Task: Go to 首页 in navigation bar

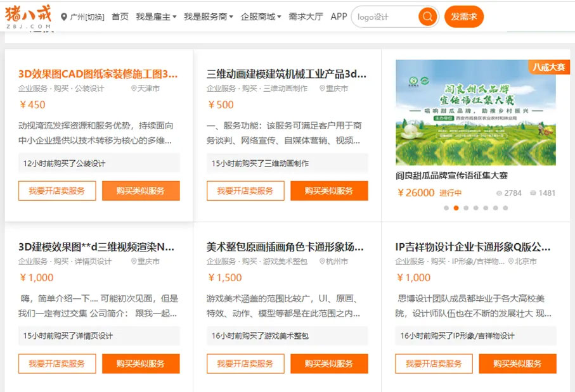Action: [120, 17]
